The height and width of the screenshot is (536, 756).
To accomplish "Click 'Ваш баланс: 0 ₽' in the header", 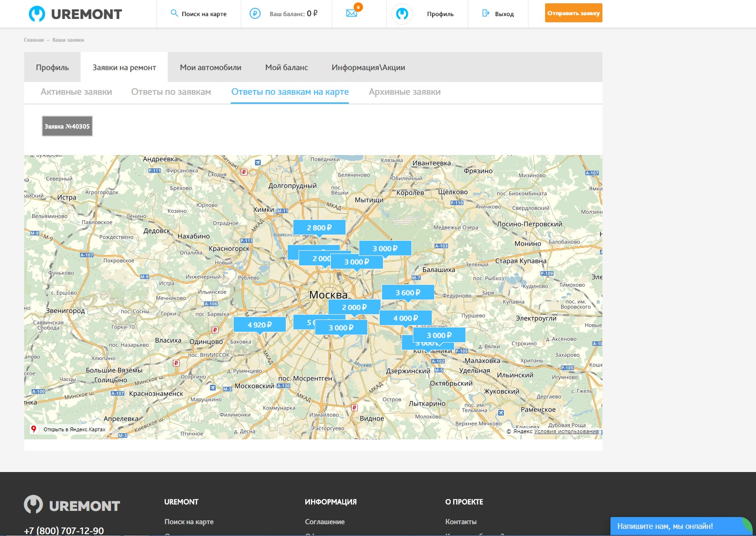I will click(x=293, y=14).
